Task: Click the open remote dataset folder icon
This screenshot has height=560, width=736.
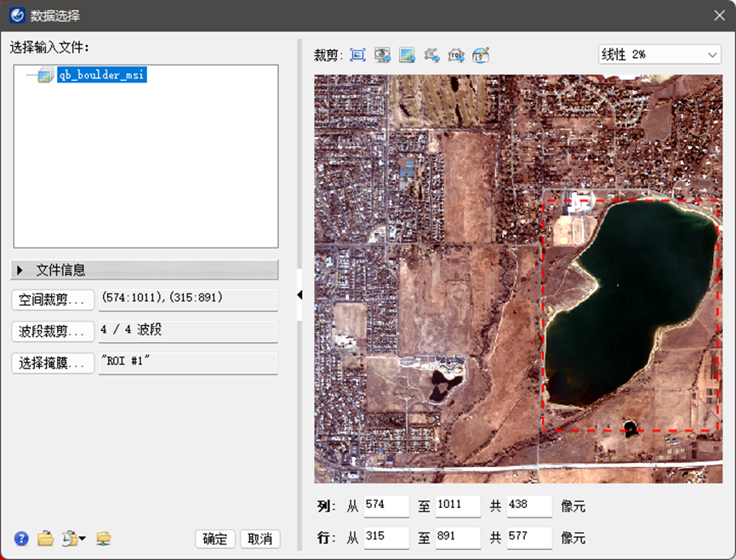Action: click(103, 539)
